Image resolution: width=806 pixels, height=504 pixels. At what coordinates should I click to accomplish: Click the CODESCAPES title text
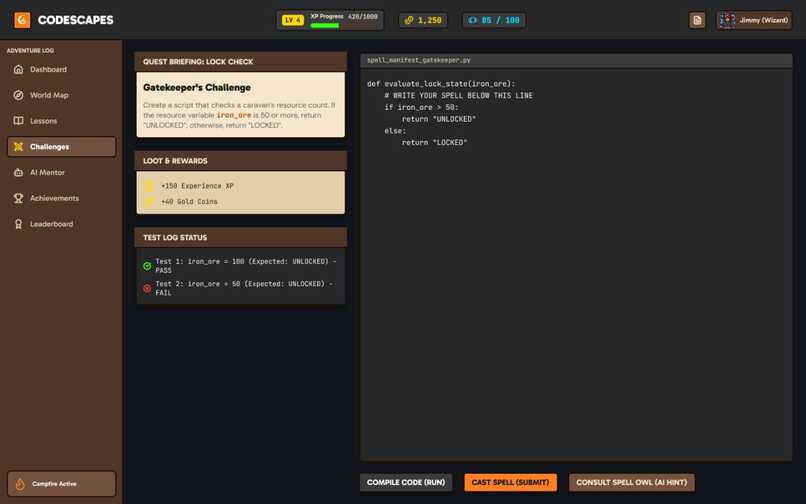76,20
